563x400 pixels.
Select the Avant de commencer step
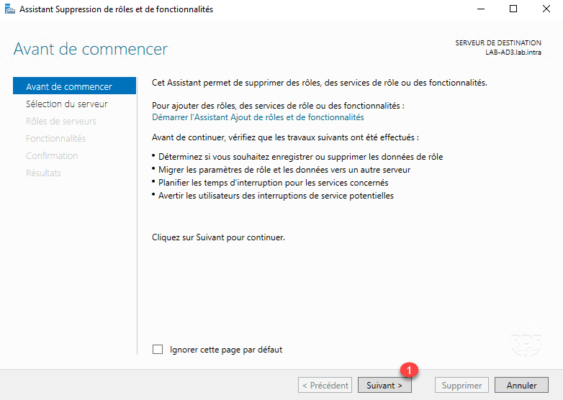(74, 86)
